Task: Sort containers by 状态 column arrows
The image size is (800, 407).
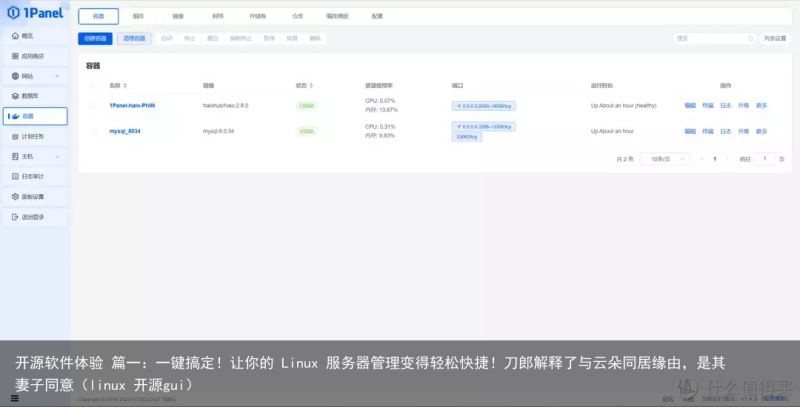Action: pos(311,86)
